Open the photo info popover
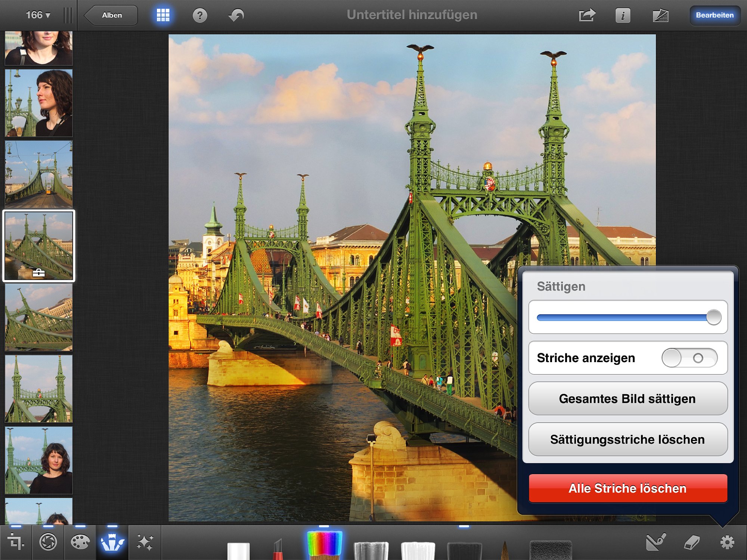Screen dimensions: 747x560 pyautogui.click(x=623, y=15)
